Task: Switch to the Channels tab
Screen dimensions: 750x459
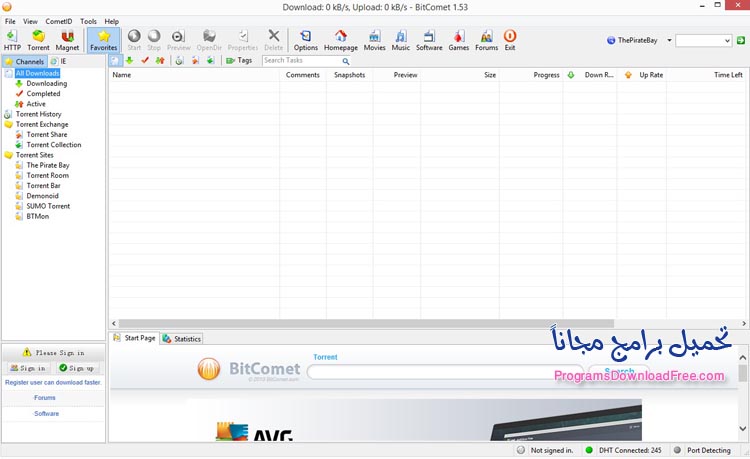Action: tap(25, 61)
